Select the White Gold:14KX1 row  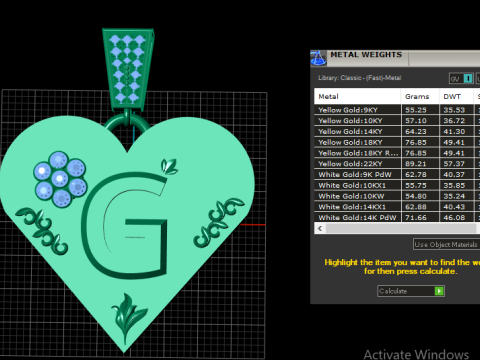click(x=397, y=207)
